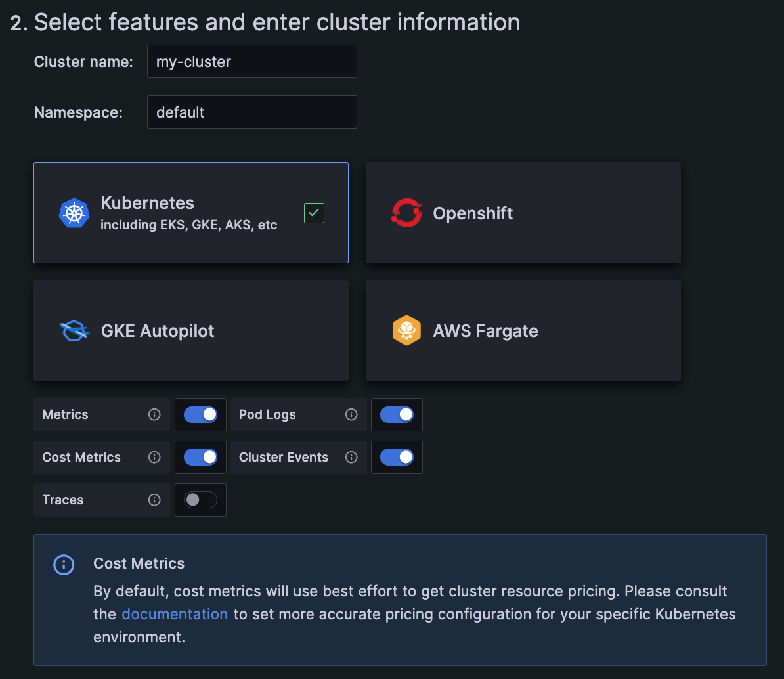The image size is (784, 679).
Task: Click the info icon beside Cost Metrics
Action: pyautogui.click(x=154, y=457)
